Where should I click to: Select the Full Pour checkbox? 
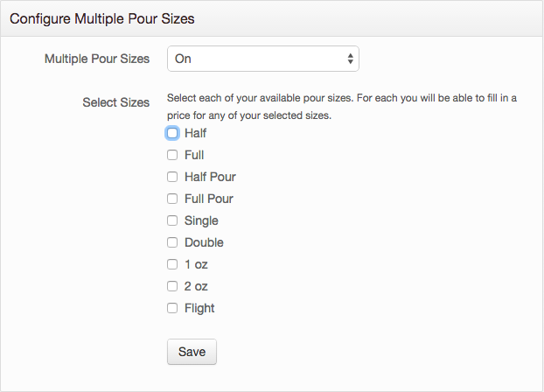pos(172,199)
